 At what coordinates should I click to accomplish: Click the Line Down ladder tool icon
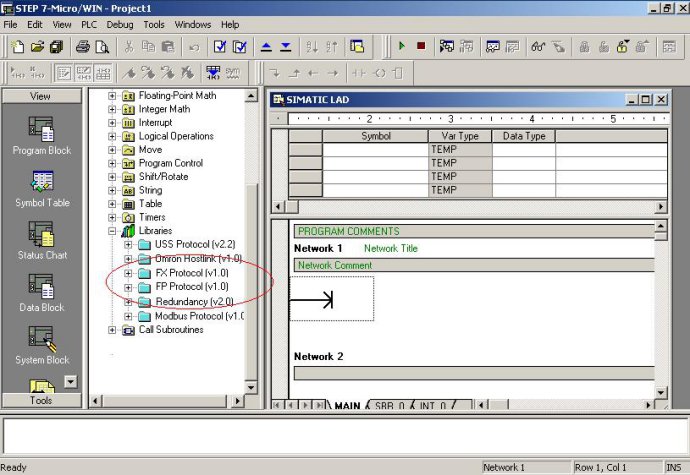tap(275, 73)
